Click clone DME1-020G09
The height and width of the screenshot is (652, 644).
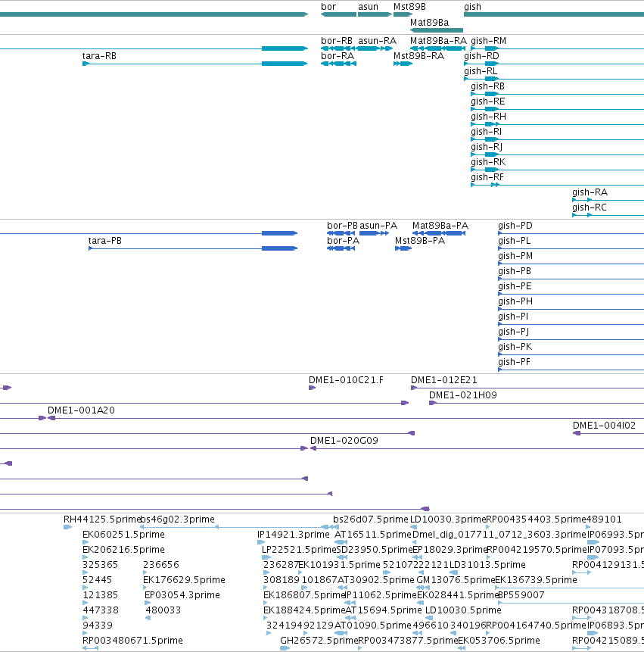coord(477,448)
